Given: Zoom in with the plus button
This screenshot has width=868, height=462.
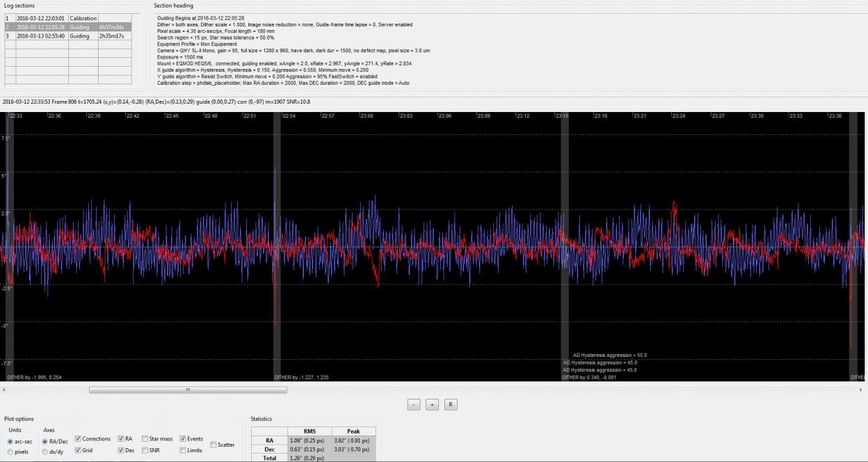Looking at the screenshot, I should tap(432, 404).
